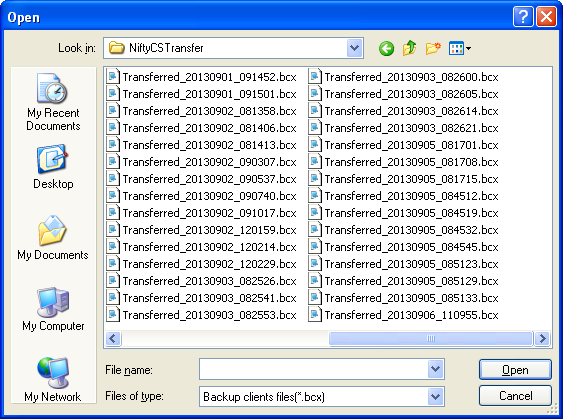The width and height of the screenshot is (563, 419).
Task: Open the View Menu icon
Action: (460, 48)
